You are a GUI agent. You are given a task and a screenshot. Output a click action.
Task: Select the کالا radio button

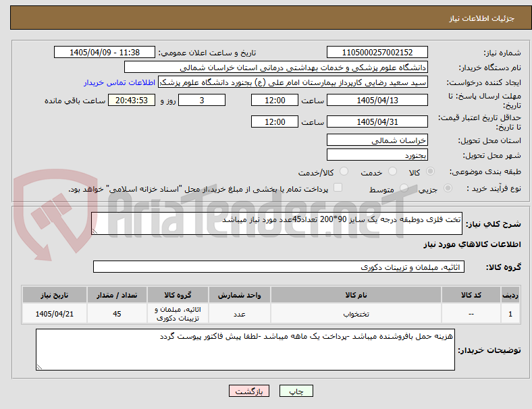430,171
